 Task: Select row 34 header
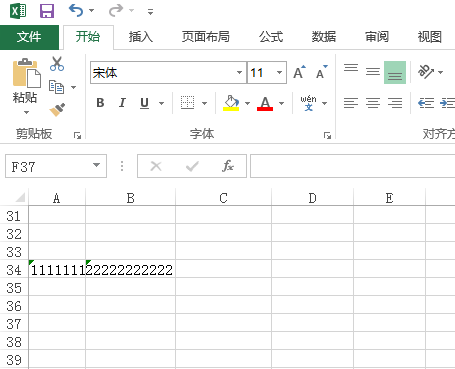point(14,270)
